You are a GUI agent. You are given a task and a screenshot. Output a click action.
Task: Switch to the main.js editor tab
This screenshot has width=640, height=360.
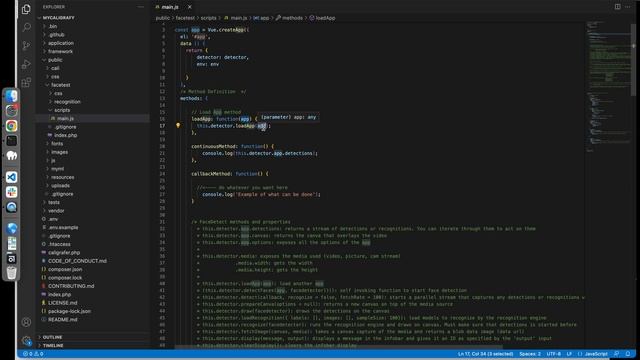[170, 7]
